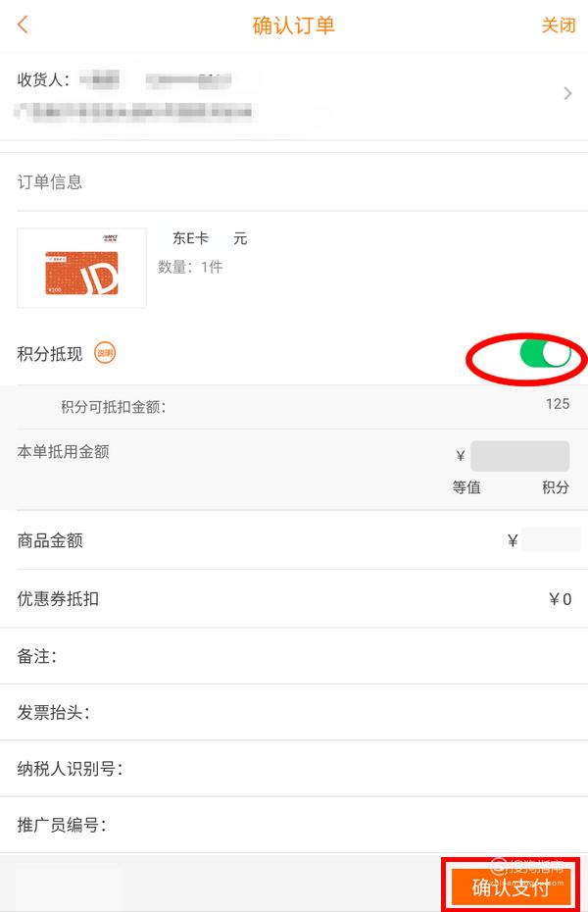Image resolution: width=588 pixels, height=912 pixels.
Task: Focus the 本单抵用金额 input box
Action: click(x=519, y=456)
